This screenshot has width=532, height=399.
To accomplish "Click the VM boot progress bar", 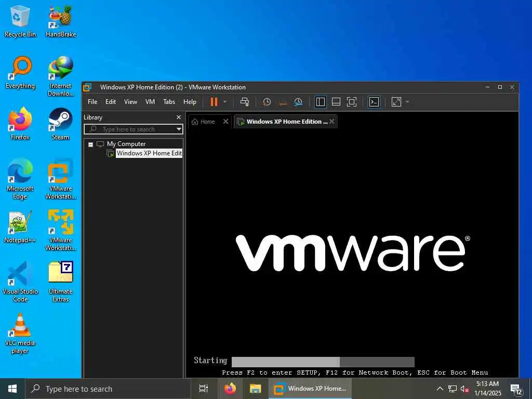I will [323, 362].
